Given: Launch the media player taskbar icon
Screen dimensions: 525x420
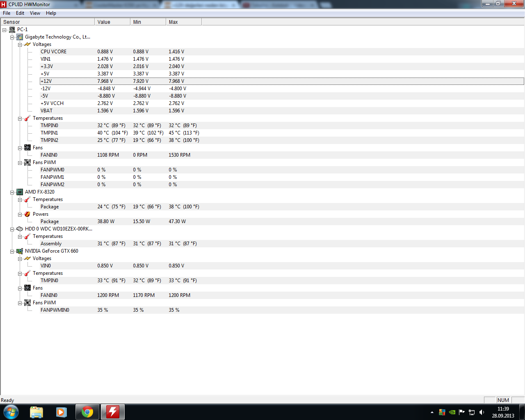Looking at the screenshot, I should 62,412.
